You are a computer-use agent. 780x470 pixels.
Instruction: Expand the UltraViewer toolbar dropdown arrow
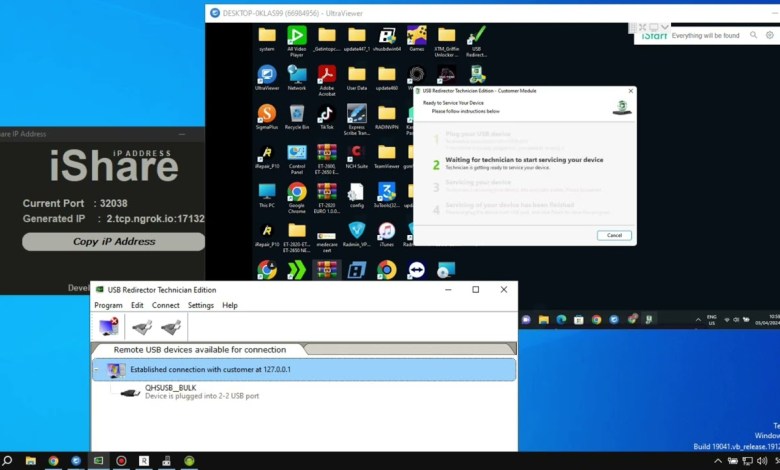(x=665, y=27)
